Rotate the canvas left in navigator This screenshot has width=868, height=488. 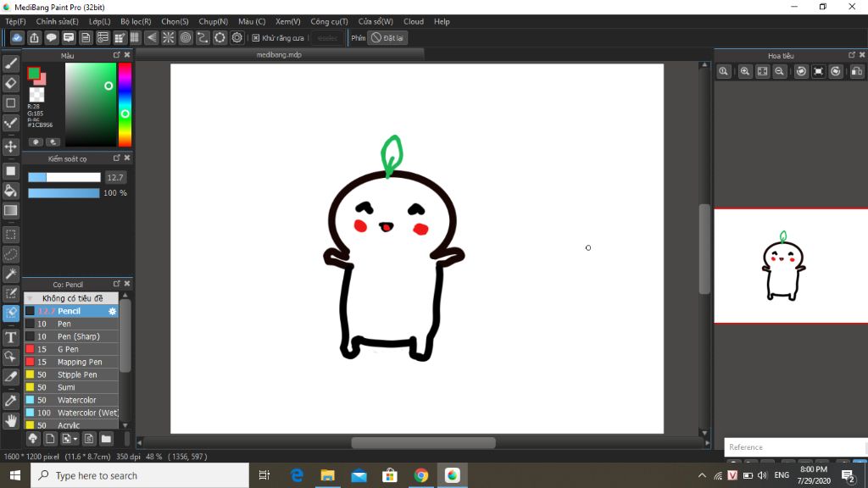point(801,71)
